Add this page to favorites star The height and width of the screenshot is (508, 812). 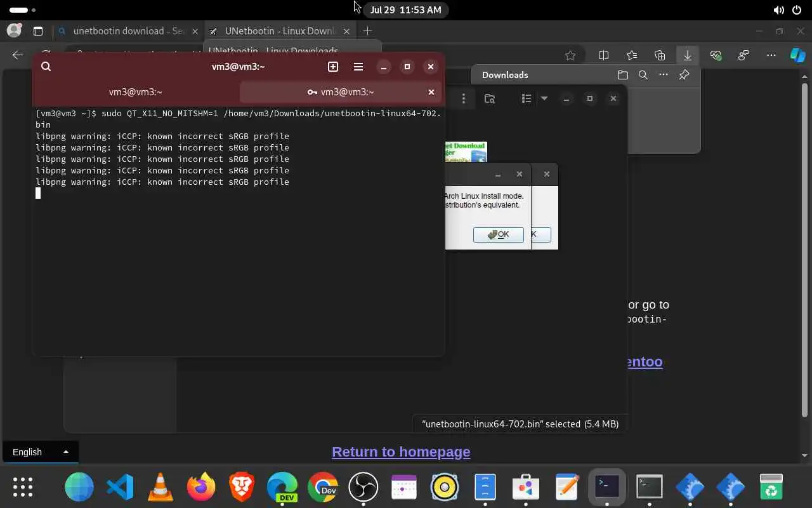tap(570, 55)
